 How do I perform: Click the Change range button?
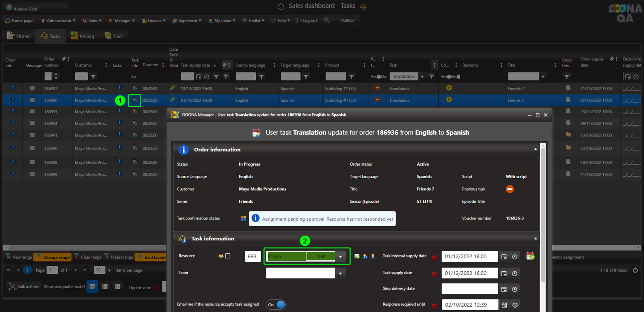pyautogui.click(x=52, y=257)
